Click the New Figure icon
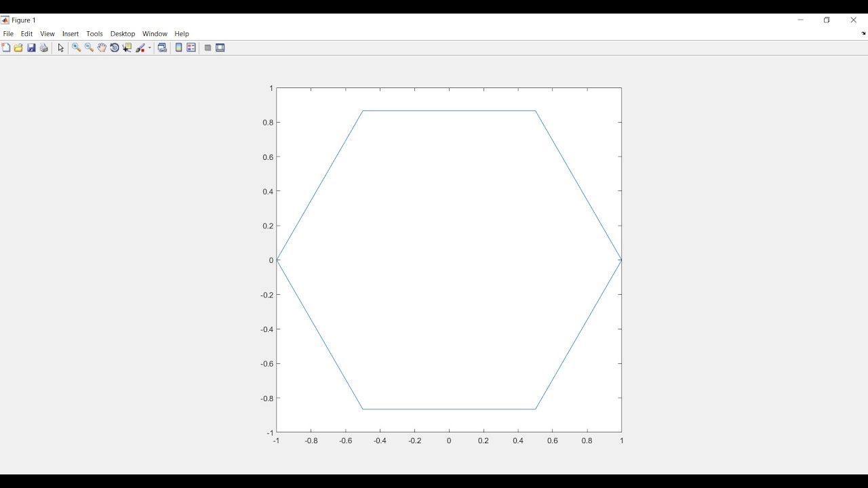The image size is (868, 488). tap(6, 47)
